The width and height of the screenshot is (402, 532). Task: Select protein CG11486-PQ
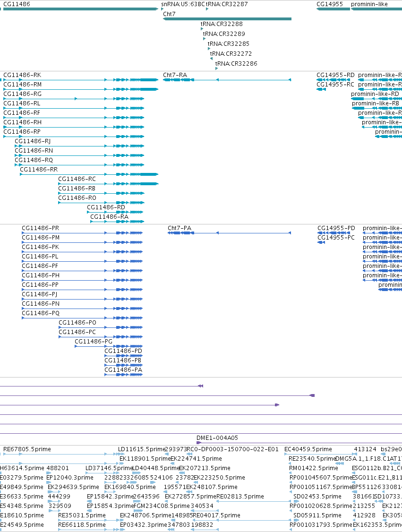pyautogui.click(x=41, y=313)
